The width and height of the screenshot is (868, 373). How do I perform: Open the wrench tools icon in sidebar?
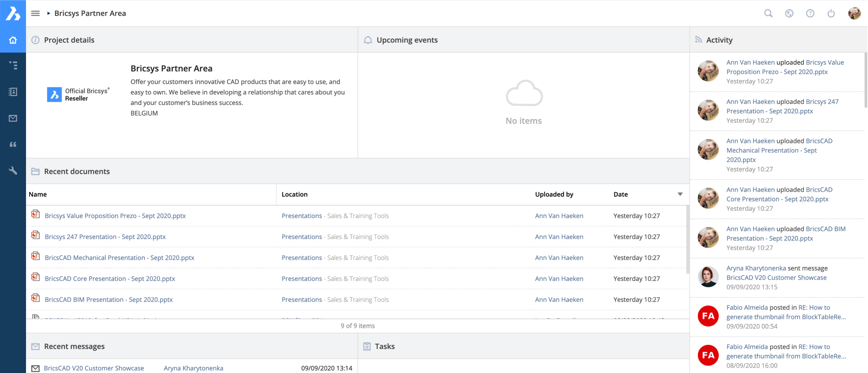pos(13,171)
